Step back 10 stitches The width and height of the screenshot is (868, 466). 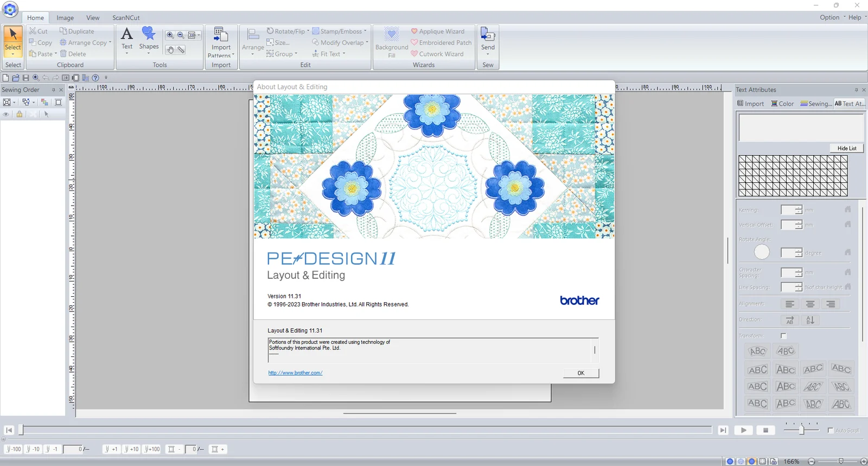click(33, 449)
